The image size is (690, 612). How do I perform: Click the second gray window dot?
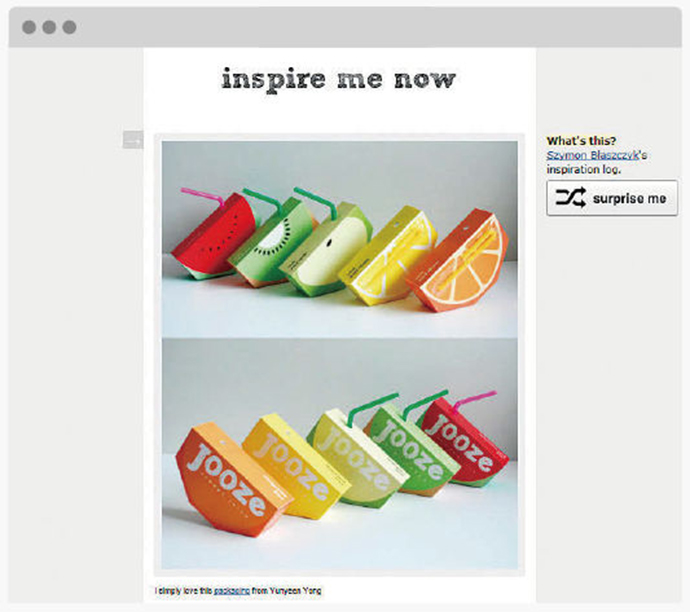[x=49, y=27]
